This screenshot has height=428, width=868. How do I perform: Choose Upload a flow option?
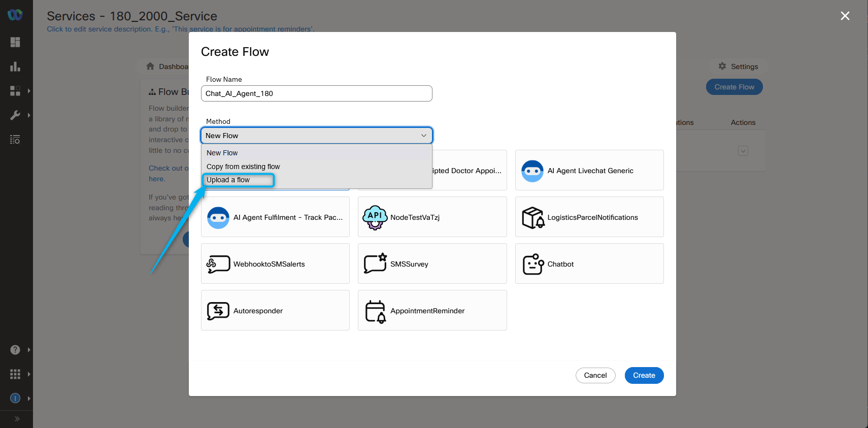(228, 180)
